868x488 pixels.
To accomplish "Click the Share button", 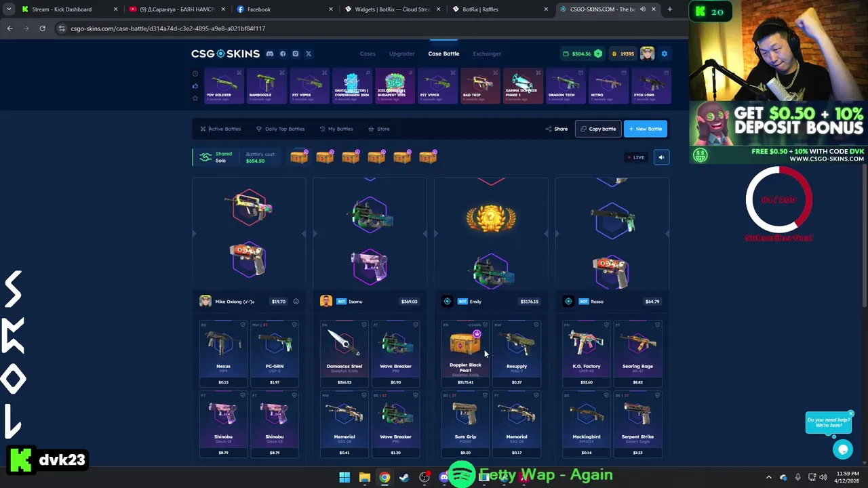I will (557, 129).
